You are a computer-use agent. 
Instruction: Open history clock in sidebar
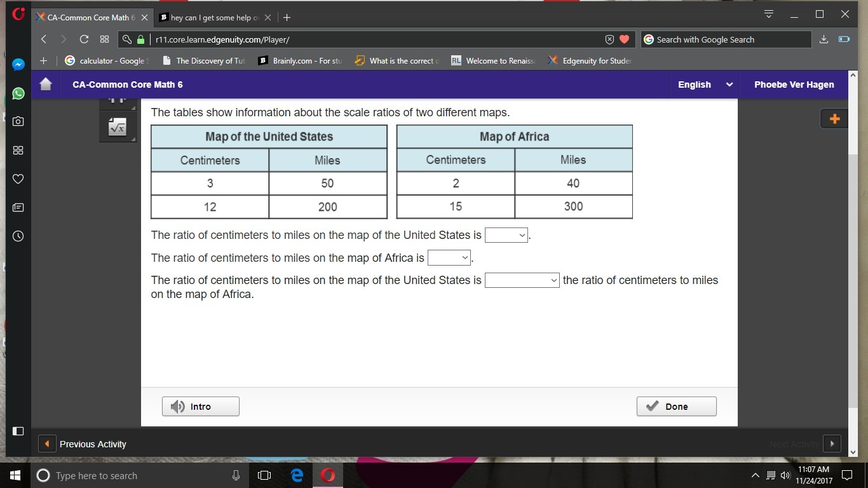point(18,236)
